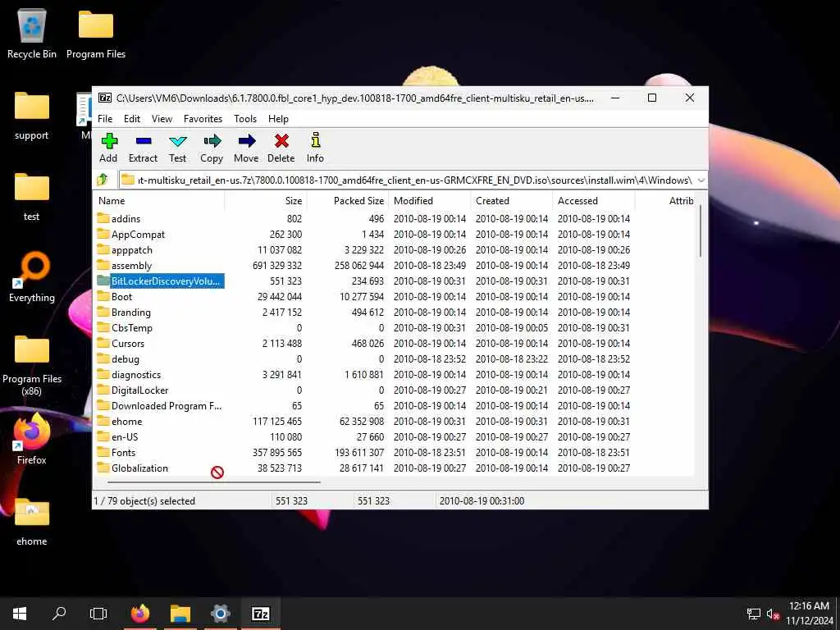Sort by the Name column header
Viewport: 840px width, 630px height.
[x=159, y=201]
